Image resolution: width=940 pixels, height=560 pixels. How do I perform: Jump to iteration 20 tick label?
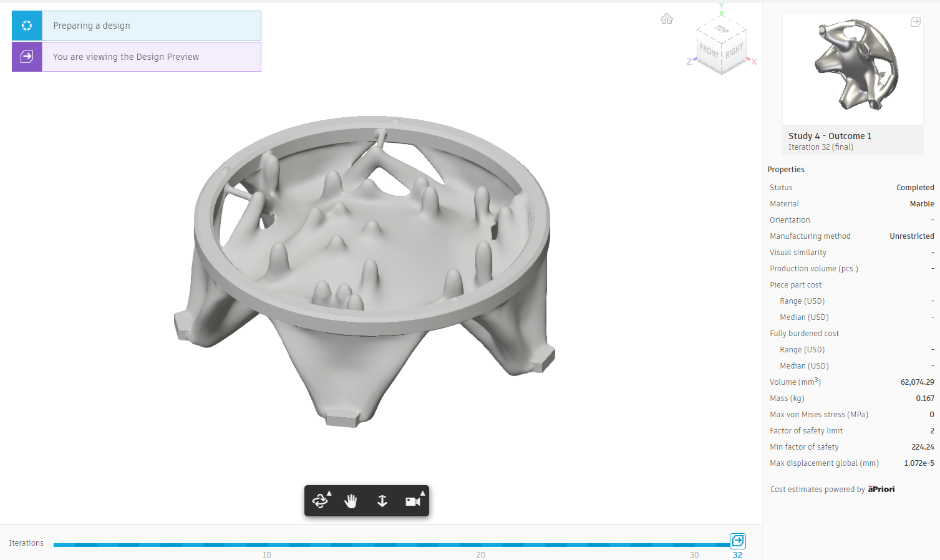point(481,554)
